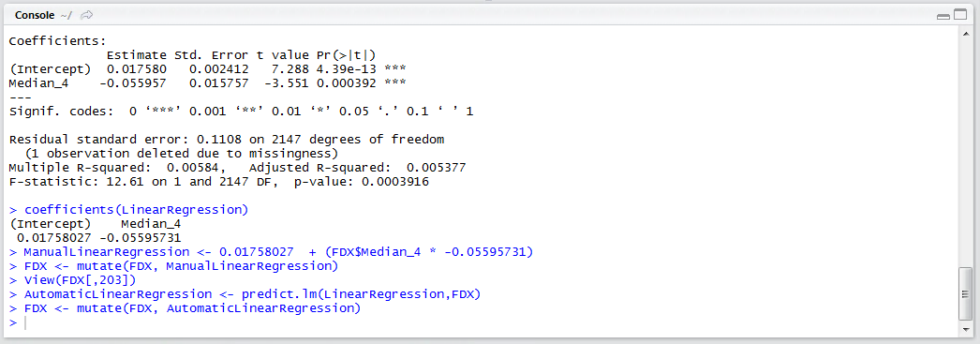
Task: Click the "Residual standard error: 0.1108" line
Action: coord(226,140)
